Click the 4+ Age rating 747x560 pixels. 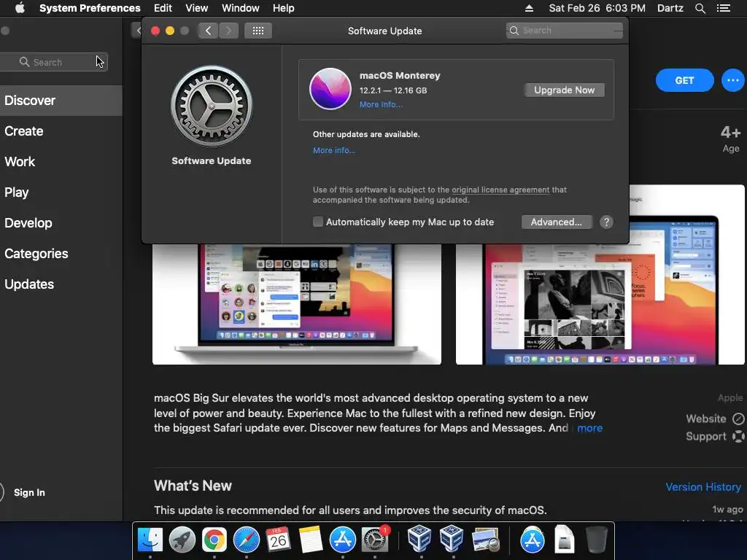[x=730, y=139]
